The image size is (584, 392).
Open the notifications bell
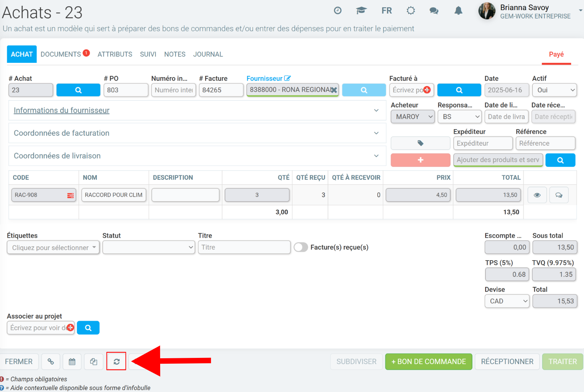click(x=458, y=10)
